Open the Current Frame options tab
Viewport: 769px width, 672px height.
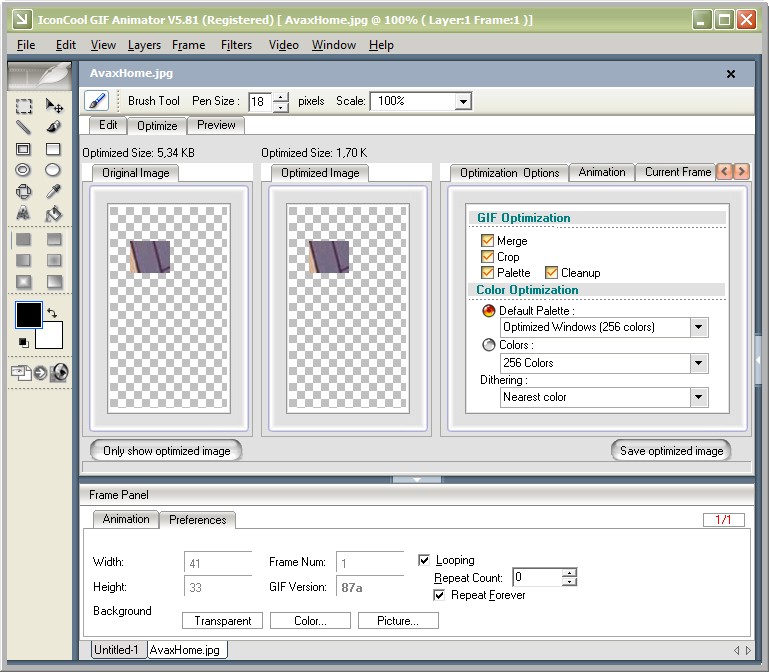[677, 172]
